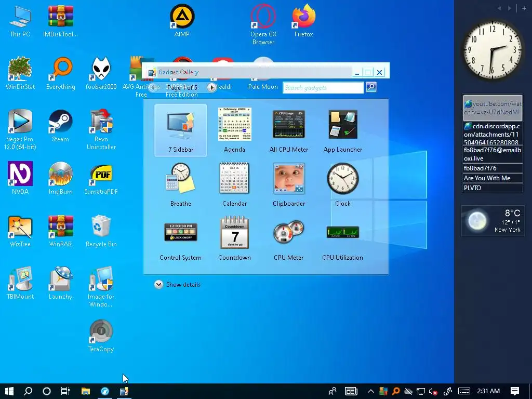Open File Explorer from taskbar
The image size is (532, 399).
pos(86,391)
